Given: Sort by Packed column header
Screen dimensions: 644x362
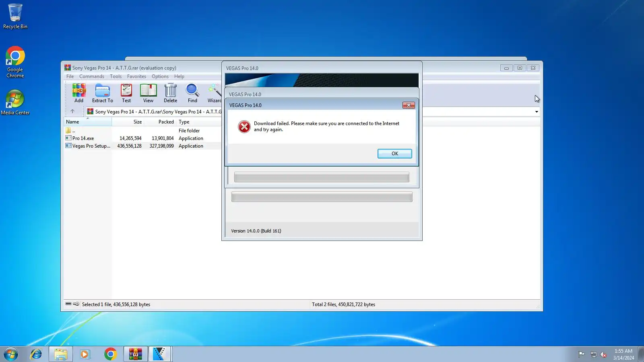Looking at the screenshot, I should [160, 122].
